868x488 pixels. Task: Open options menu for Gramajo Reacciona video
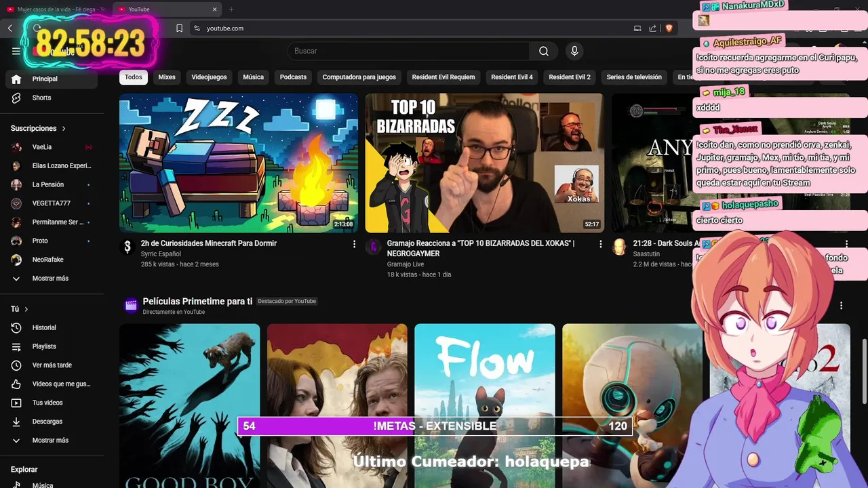tap(600, 244)
